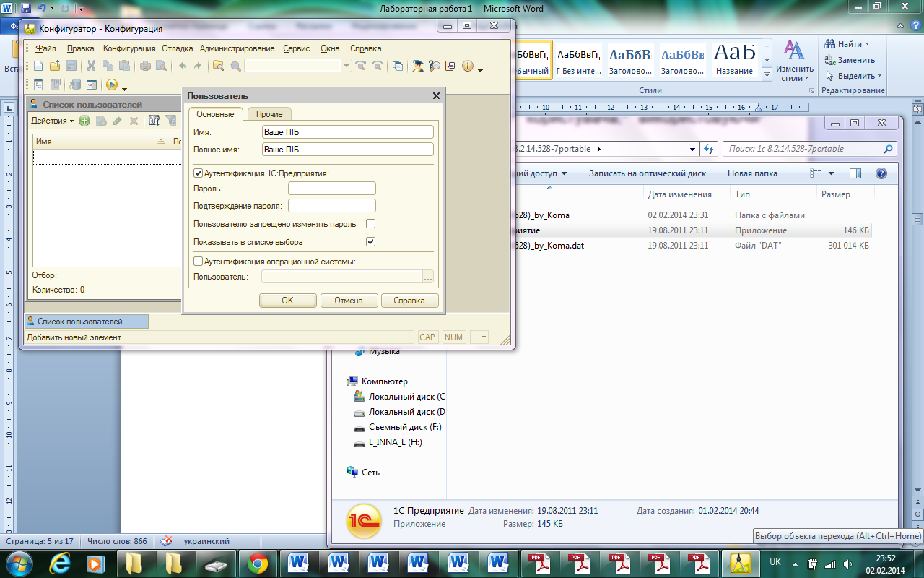Image resolution: width=924 pixels, height=578 pixels.
Task: Open the Сервис menu
Action: 297,48
